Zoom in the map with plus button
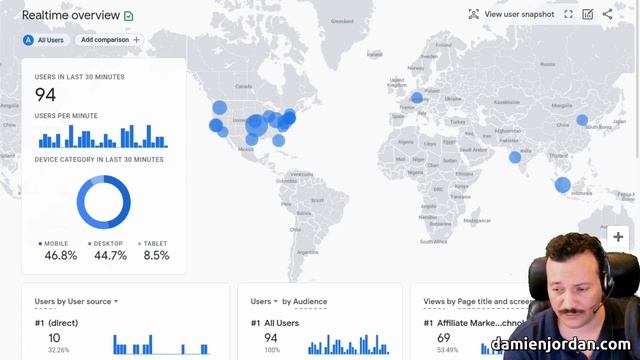The height and width of the screenshot is (360, 640). click(618, 237)
